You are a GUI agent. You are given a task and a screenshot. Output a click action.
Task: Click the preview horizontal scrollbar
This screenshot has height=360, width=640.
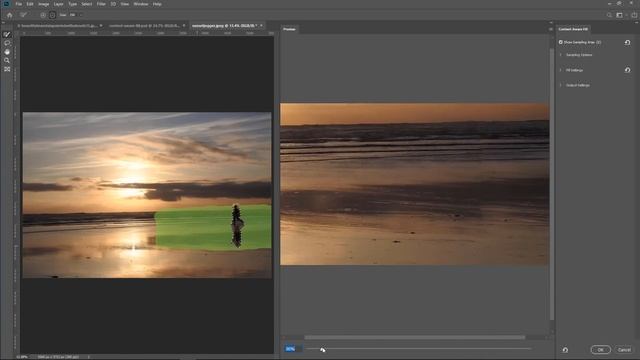(x=414, y=338)
